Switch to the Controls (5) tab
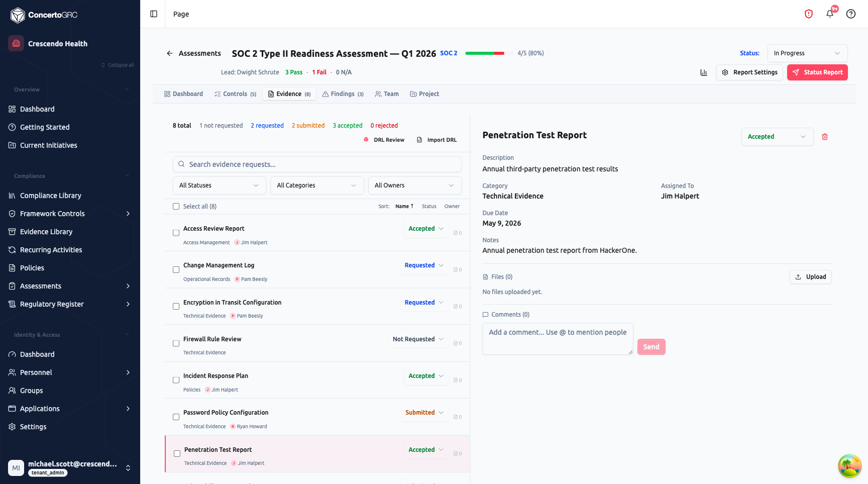The width and height of the screenshot is (868, 484). (x=235, y=94)
